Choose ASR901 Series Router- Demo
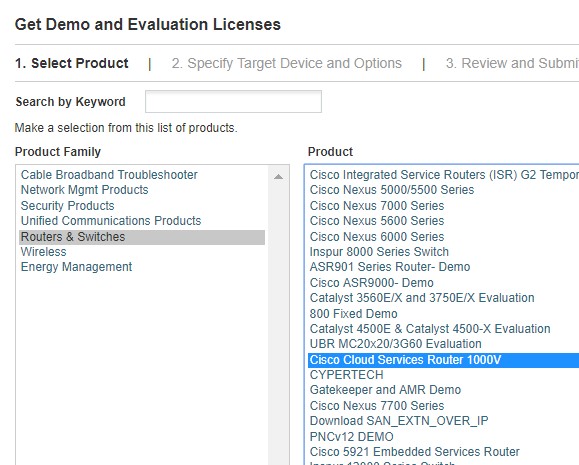 390,267
